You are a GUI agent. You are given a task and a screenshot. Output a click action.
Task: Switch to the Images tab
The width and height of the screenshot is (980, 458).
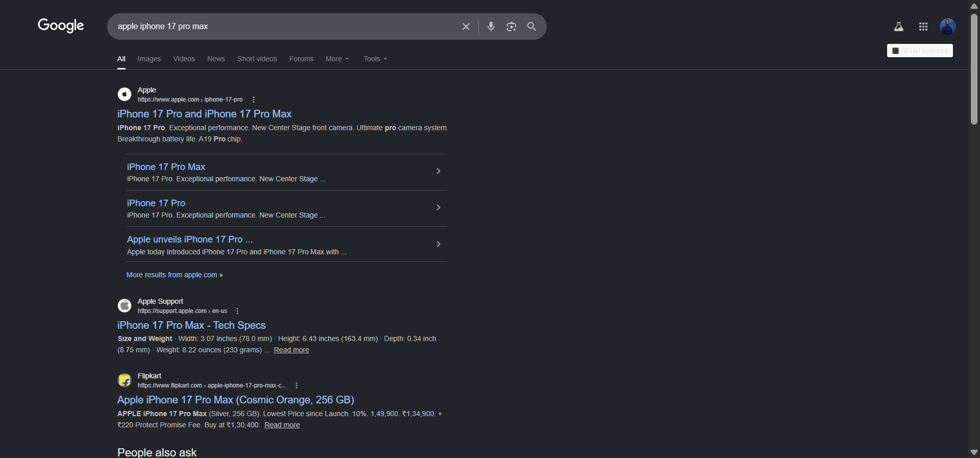click(149, 59)
